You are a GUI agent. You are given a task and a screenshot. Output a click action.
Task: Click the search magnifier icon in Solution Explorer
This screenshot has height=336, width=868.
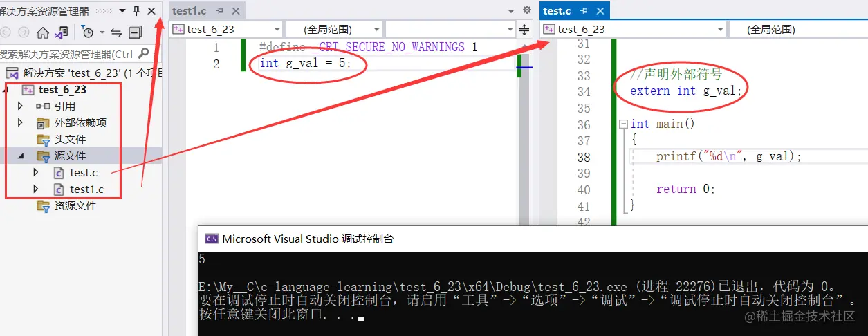coord(143,53)
